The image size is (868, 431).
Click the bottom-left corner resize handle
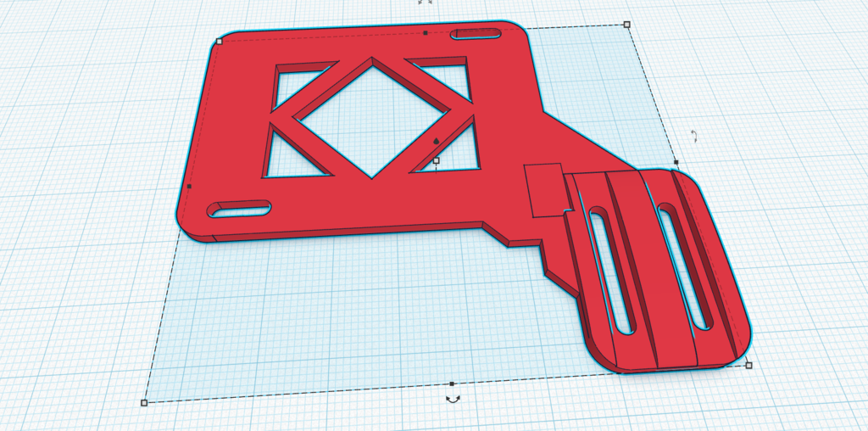coord(144,403)
